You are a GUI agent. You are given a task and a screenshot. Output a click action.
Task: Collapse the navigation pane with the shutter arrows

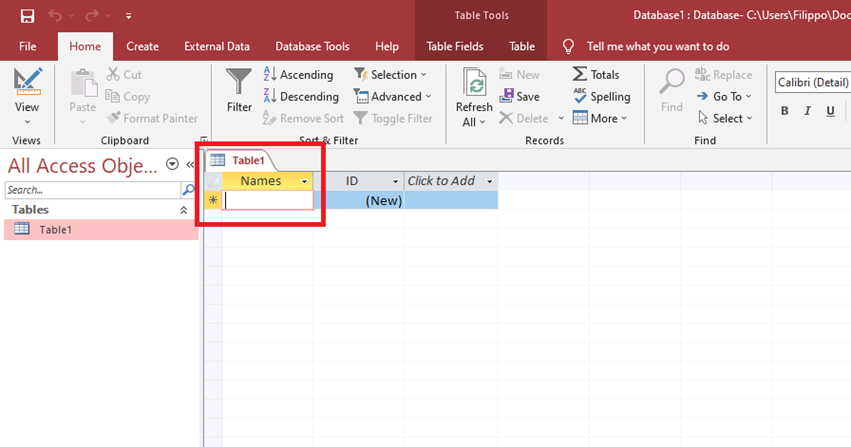coord(190,164)
